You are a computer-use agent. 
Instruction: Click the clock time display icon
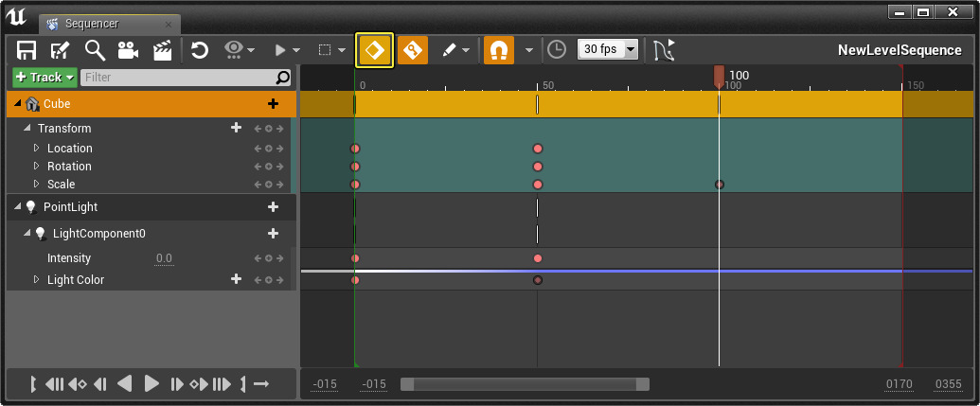click(556, 50)
